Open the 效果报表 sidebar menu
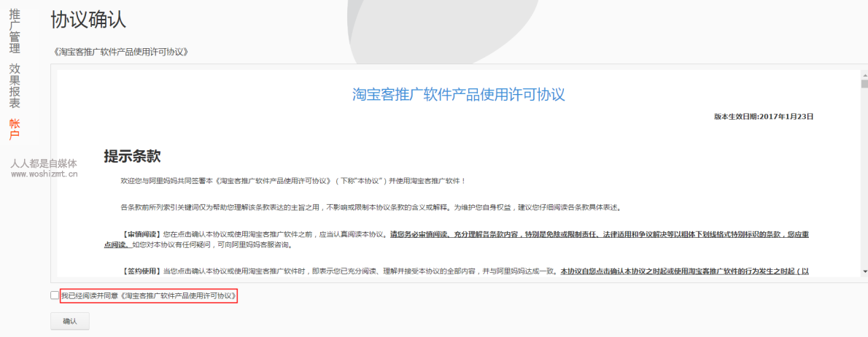The height and width of the screenshot is (337, 868). tap(15, 86)
